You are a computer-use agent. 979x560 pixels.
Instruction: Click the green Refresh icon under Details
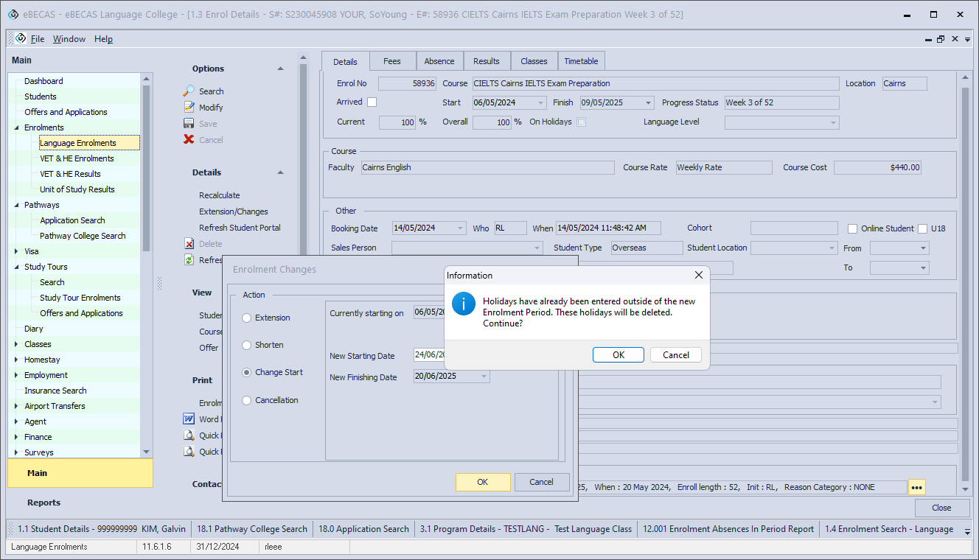(x=189, y=260)
